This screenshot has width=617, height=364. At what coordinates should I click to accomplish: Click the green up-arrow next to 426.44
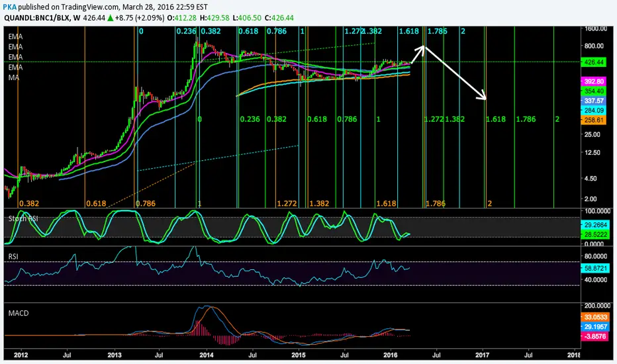(x=111, y=18)
